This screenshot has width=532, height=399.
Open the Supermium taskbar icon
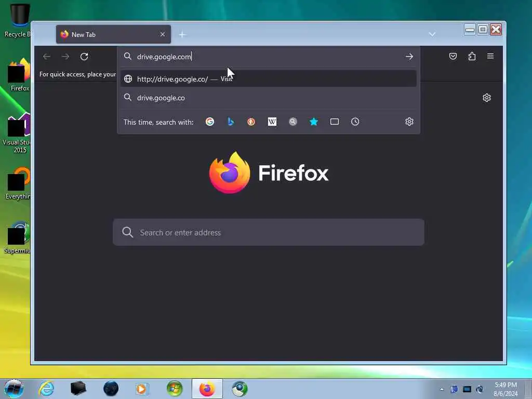240,389
